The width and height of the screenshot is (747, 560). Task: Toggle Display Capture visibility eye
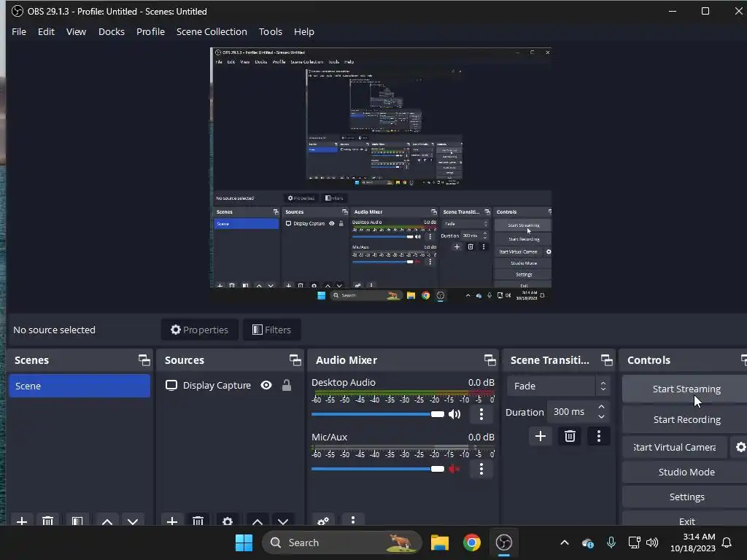click(x=266, y=385)
